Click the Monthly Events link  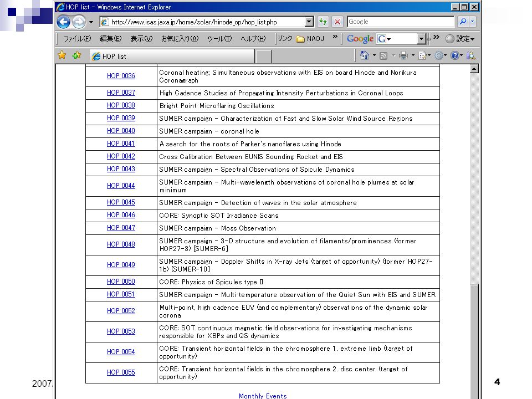(263, 396)
